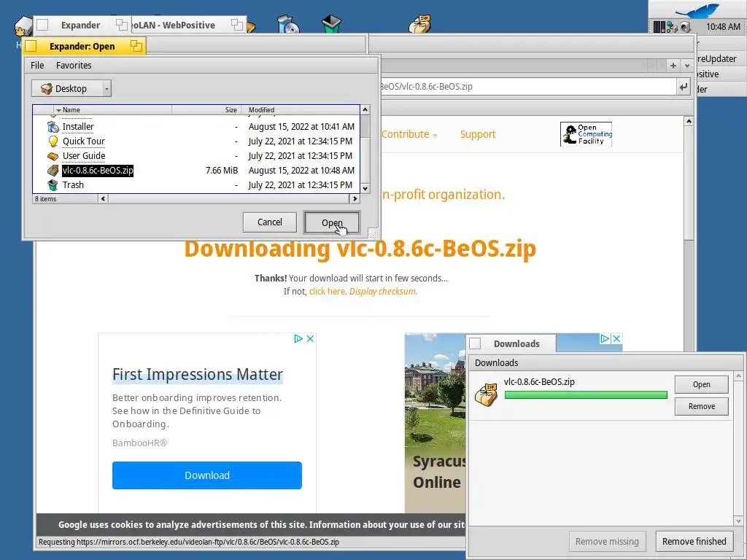Open the Deskbar leaf menu
Viewport: 747px width, 560px height.
(697, 9)
